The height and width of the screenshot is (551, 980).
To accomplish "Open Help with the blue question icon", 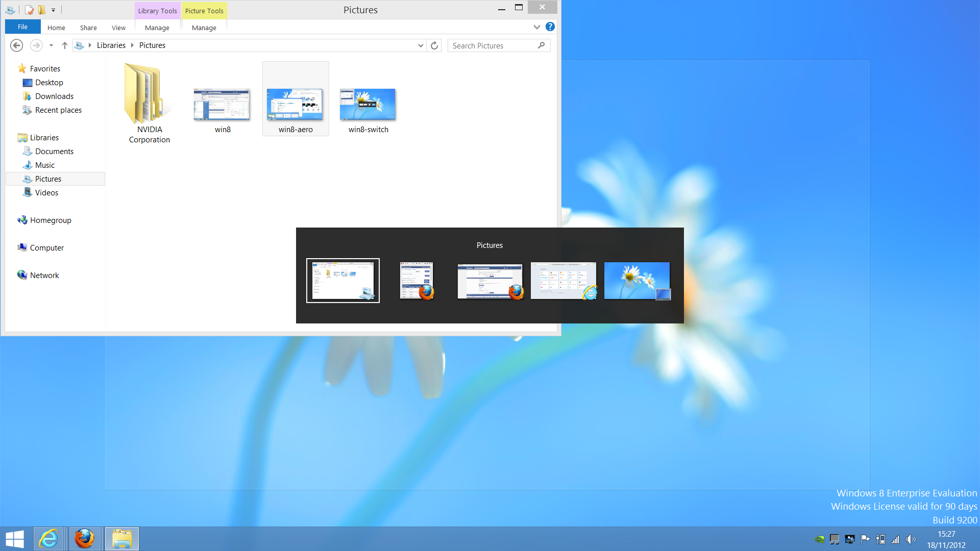I will (550, 27).
